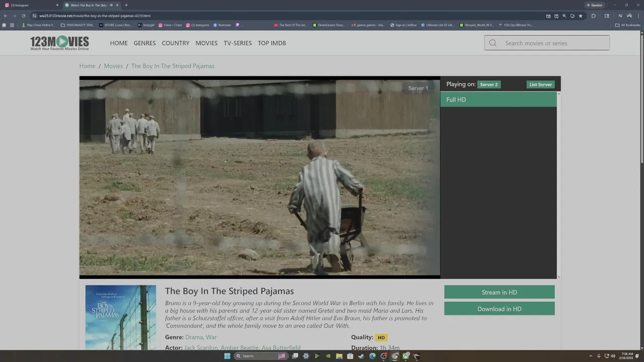Open the bookmarks apps grid icon
The image size is (644, 362).
point(12,25)
